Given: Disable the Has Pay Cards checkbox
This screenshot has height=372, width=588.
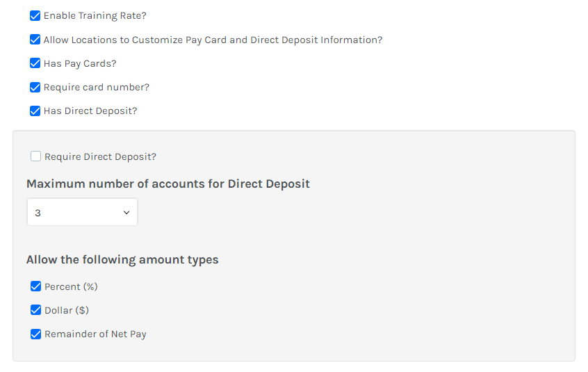Looking at the screenshot, I should [x=35, y=63].
